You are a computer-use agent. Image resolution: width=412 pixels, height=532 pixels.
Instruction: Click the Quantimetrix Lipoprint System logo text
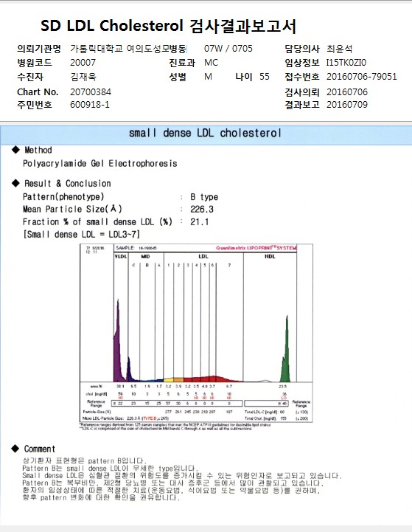(x=256, y=248)
